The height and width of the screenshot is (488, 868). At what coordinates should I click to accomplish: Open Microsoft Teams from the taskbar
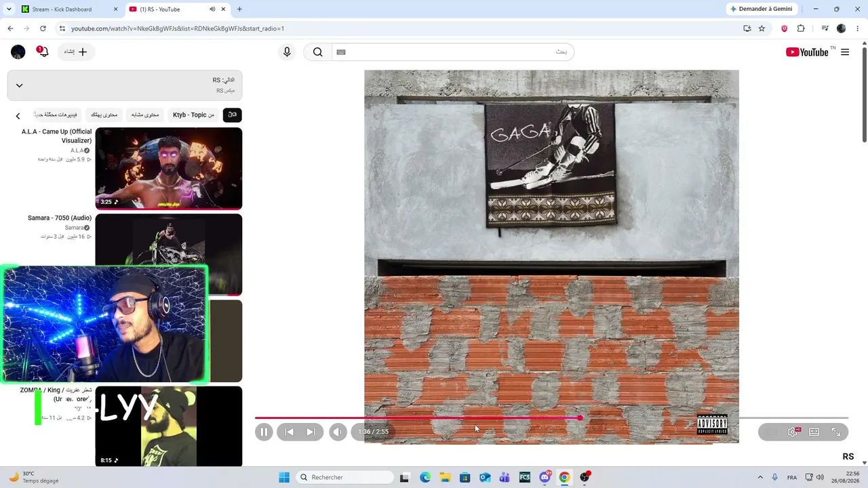pyautogui.click(x=505, y=477)
